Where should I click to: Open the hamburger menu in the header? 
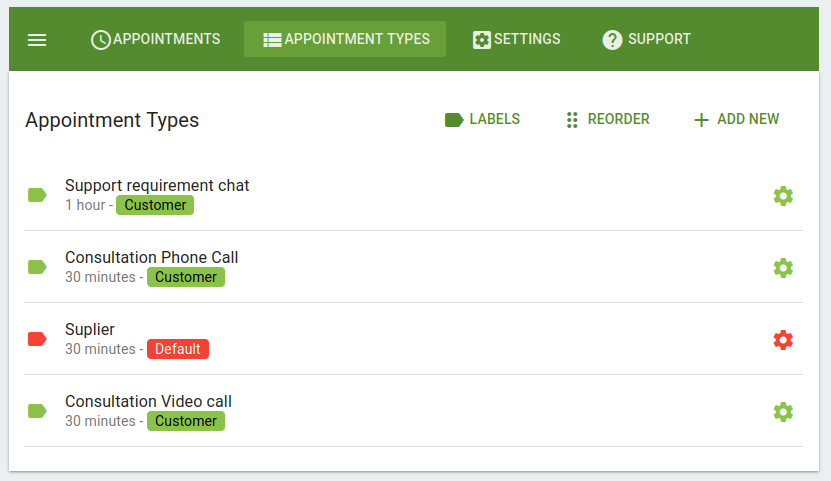(37, 40)
